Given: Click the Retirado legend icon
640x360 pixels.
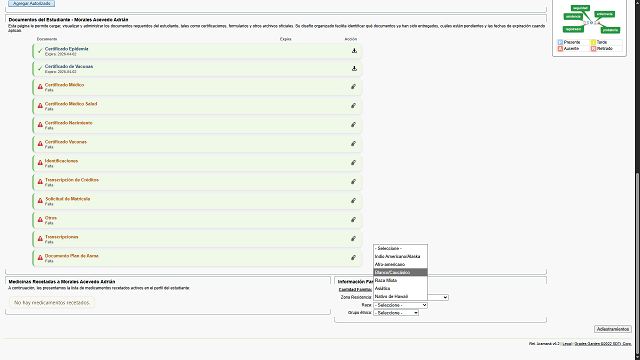Looking at the screenshot, I should (x=593, y=49).
